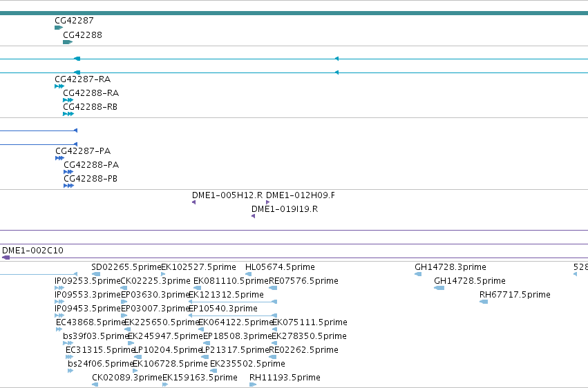Viewport: 588px width, 388px height.
Task: Click the EC31315.5prime label
Action: [100, 350]
